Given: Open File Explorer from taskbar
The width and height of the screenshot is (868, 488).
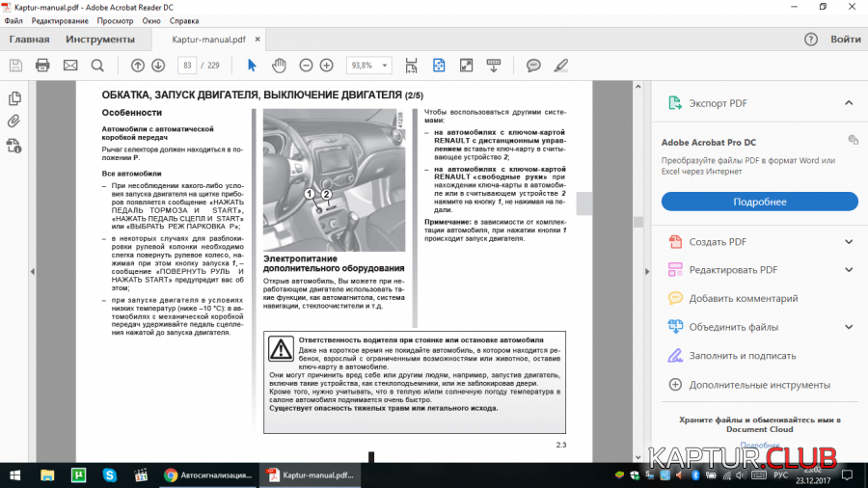Looking at the screenshot, I should pyautogui.click(x=47, y=475).
